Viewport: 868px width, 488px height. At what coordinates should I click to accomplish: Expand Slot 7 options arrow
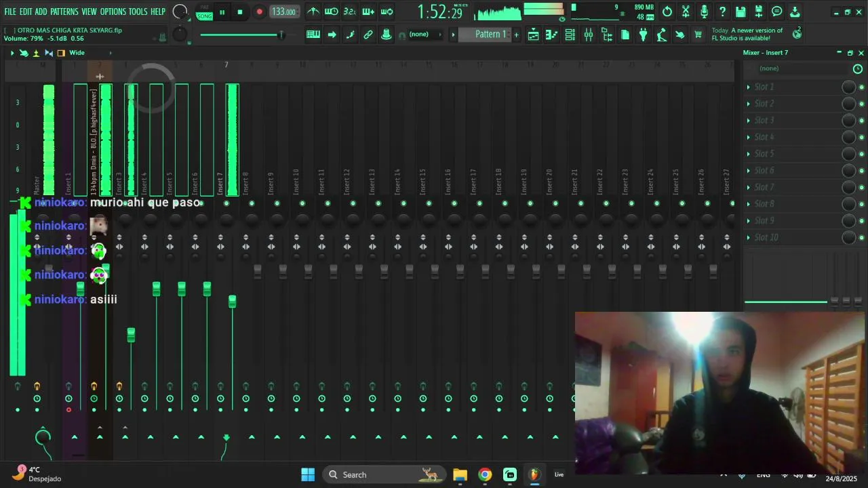[x=749, y=187]
